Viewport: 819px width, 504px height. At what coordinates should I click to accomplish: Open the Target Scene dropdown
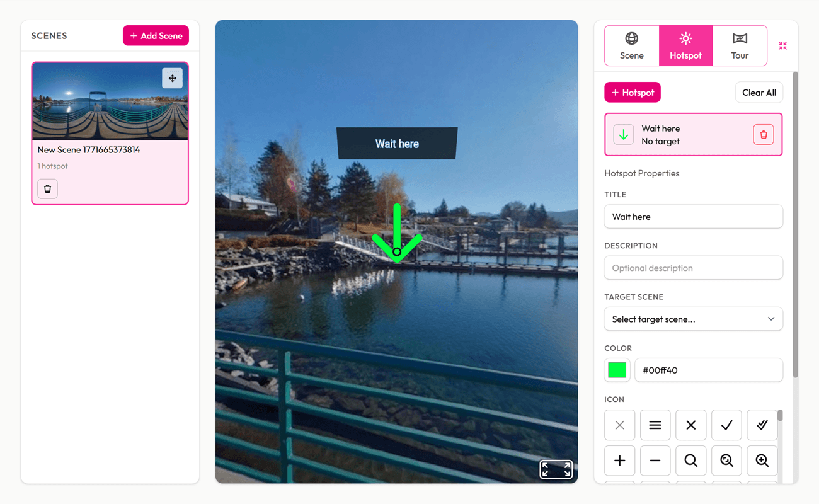click(x=693, y=319)
